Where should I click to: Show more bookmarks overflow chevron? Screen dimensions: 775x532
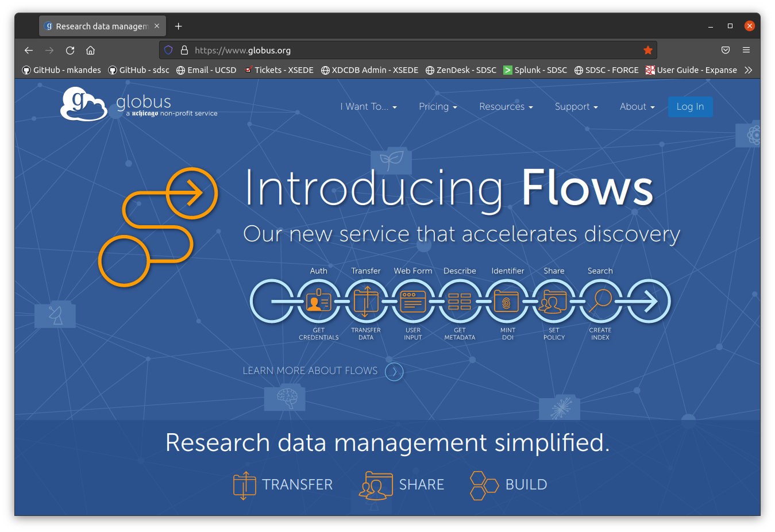tap(748, 70)
